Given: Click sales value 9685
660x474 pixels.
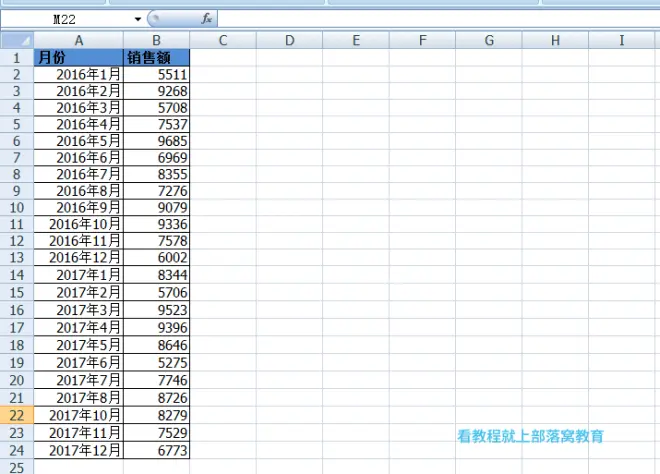Looking at the screenshot, I should [x=157, y=141].
